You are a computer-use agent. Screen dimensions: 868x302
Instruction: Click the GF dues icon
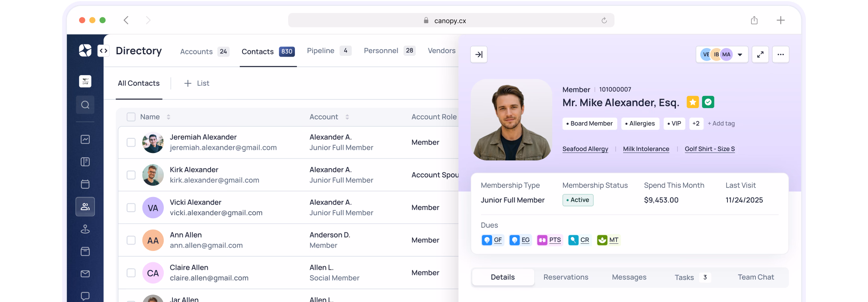pos(487,240)
